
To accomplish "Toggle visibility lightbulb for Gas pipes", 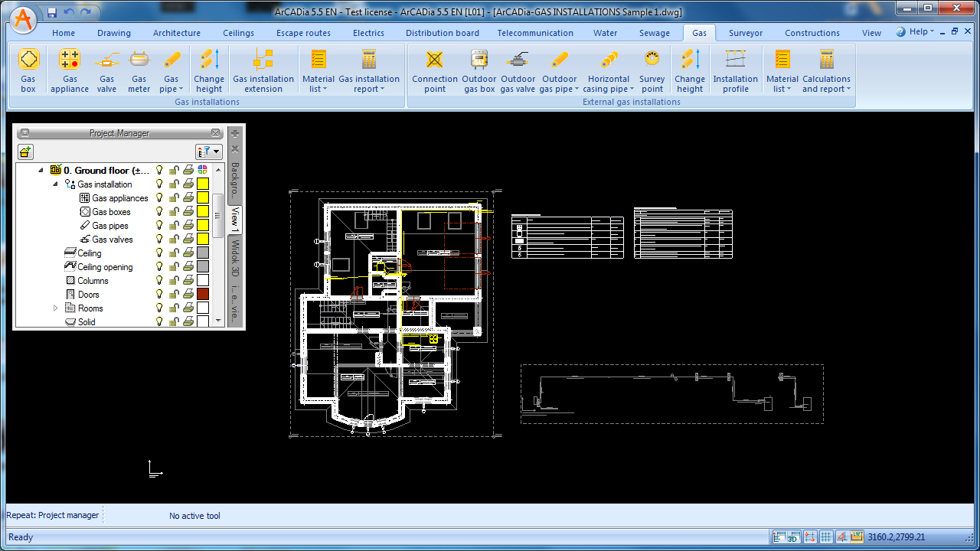I will [160, 226].
